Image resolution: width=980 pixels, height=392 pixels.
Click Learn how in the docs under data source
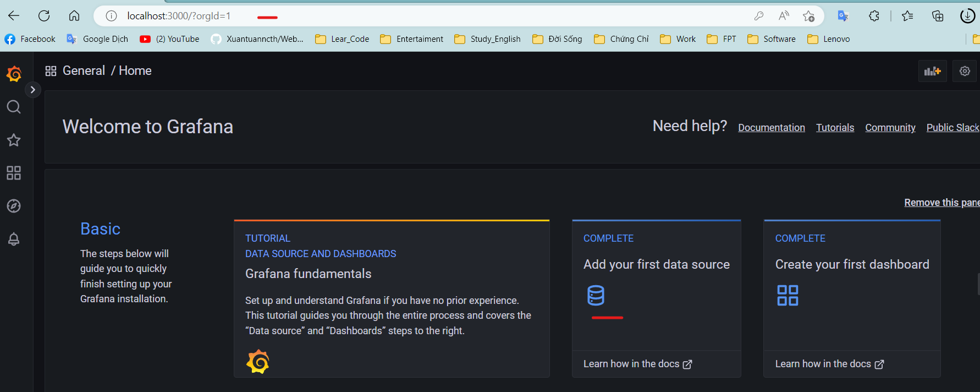[637, 364]
